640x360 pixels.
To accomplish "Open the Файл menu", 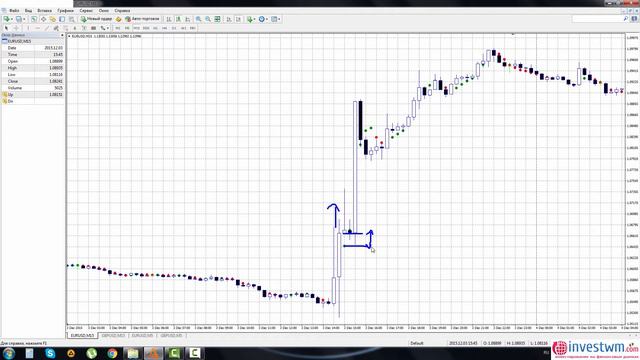I will [14, 11].
